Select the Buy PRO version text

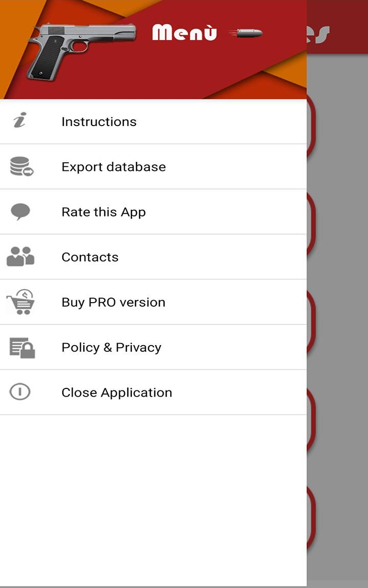click(113, 302)
